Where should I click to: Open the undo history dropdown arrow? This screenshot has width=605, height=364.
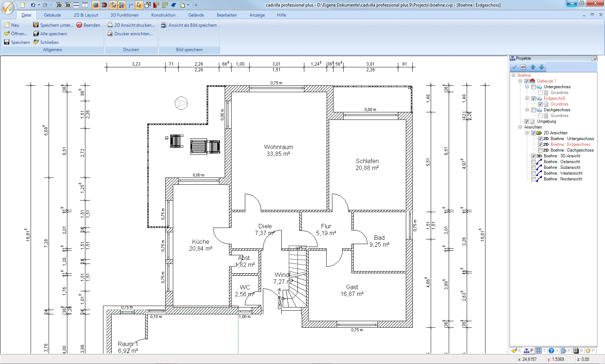(39, 5)
